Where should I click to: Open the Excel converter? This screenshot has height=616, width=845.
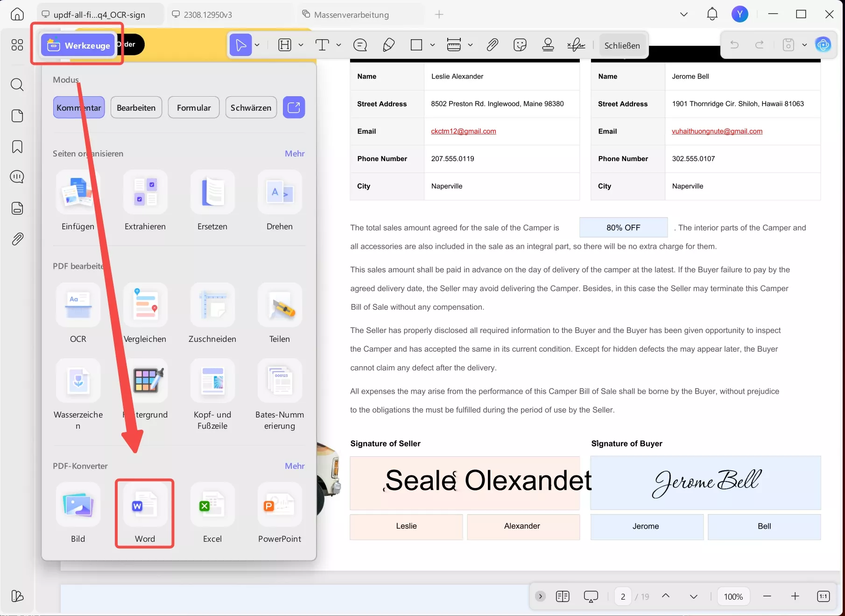212,512
